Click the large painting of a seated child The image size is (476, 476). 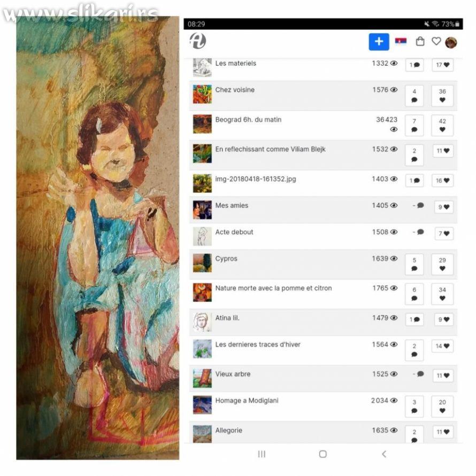(97, 237)
